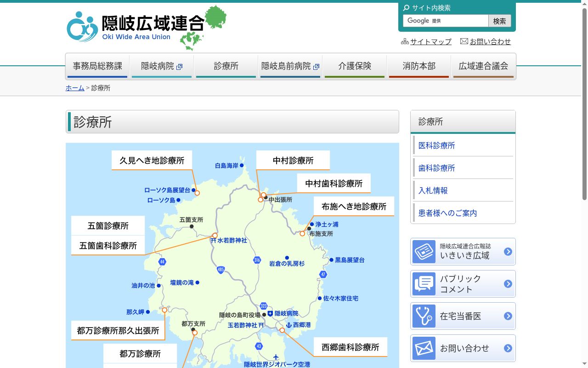Click the arrow icon on パブリックコメント banner
The image size is (588, 368).
(x=508, y=284)
